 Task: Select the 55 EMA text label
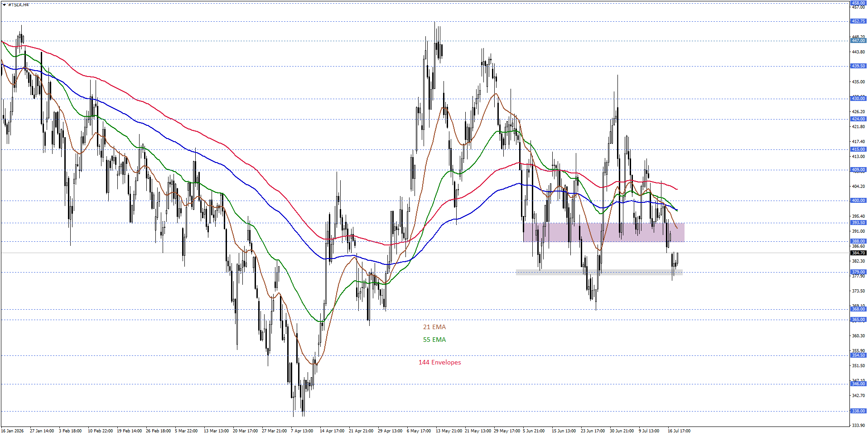(x=434, y=340)
